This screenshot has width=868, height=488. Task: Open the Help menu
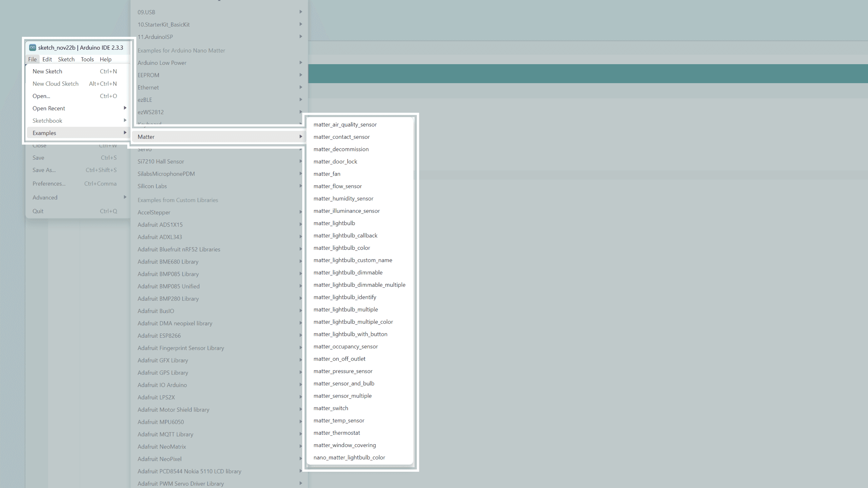pyautogui.click(x=105, y=59)
